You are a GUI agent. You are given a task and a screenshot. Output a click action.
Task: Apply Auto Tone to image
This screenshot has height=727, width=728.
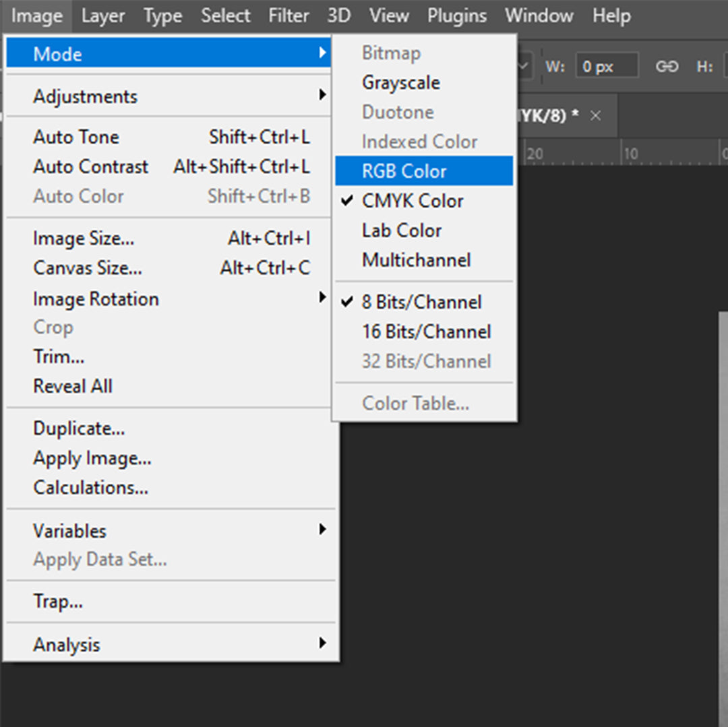76,137
